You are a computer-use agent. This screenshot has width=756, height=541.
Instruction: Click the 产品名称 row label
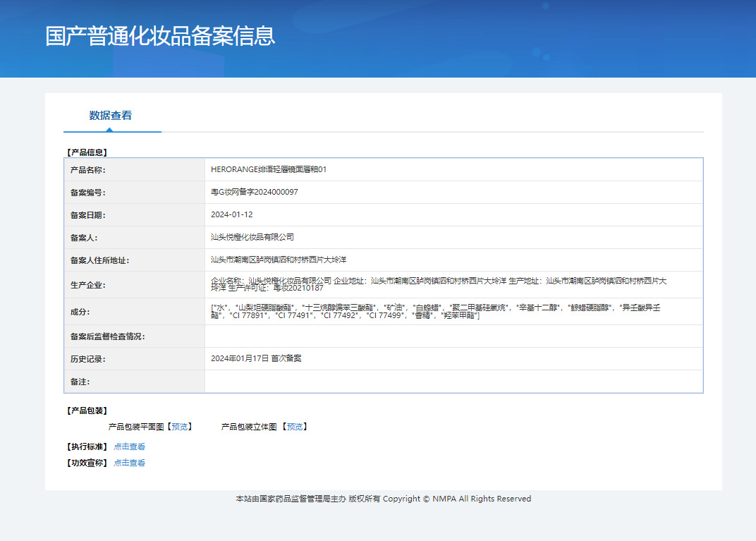click(x=87, y=170)
